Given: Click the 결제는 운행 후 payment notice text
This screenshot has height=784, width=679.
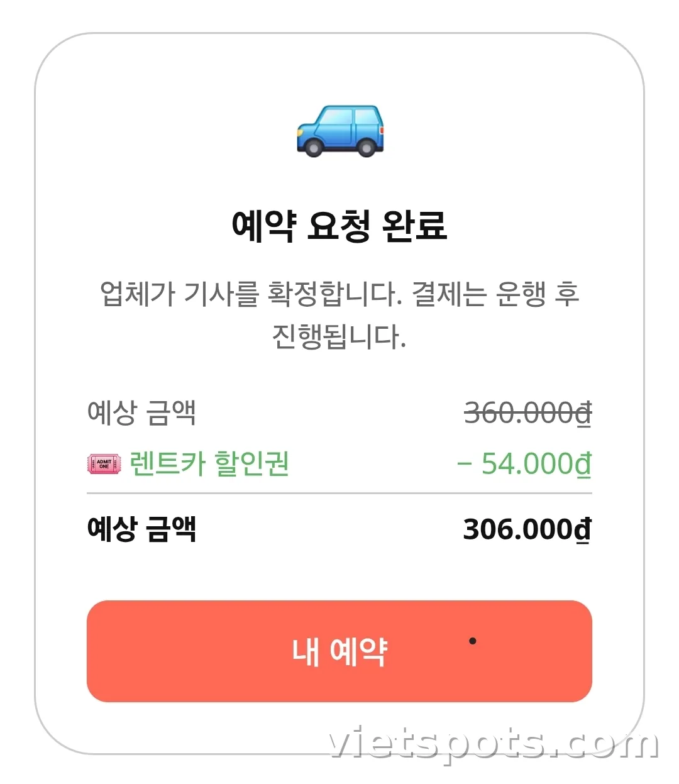Looking at the screenshot, I should click(495, 294).
